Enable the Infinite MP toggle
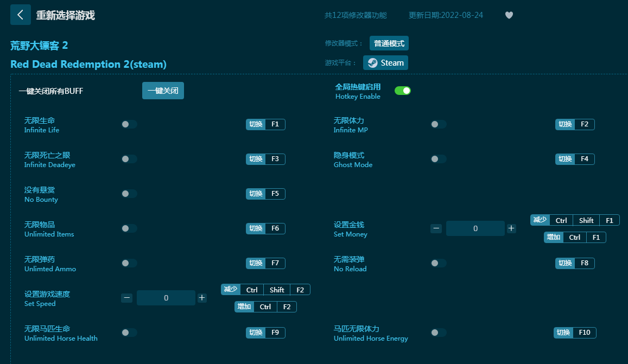Screen dimensions: 628x364 point(439,124)
